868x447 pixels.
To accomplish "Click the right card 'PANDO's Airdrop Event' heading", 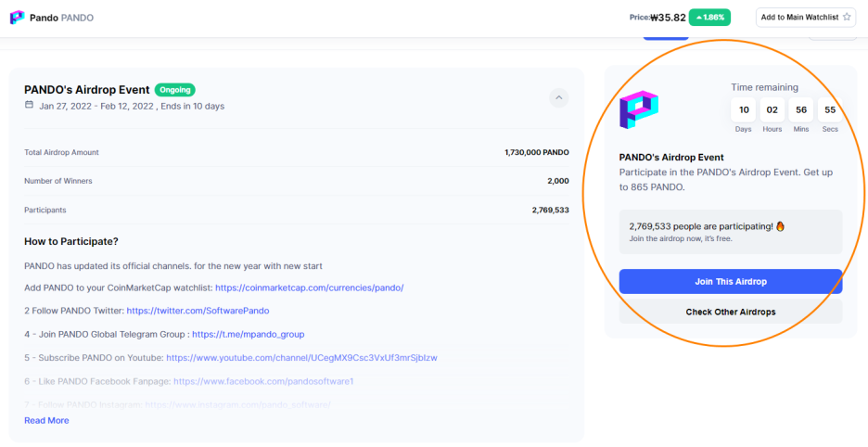I will 671,158.
